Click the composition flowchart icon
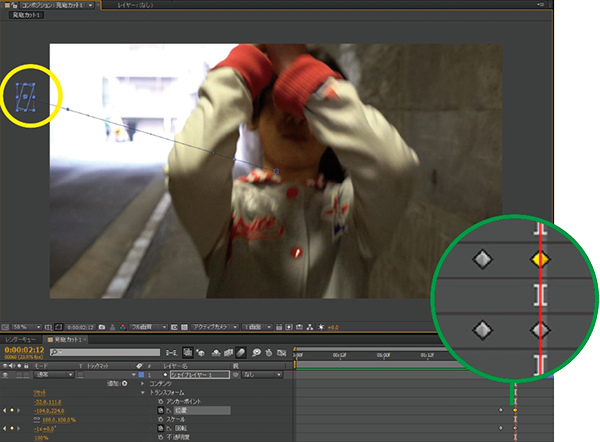600x442 pixels. tap(310, 327)
